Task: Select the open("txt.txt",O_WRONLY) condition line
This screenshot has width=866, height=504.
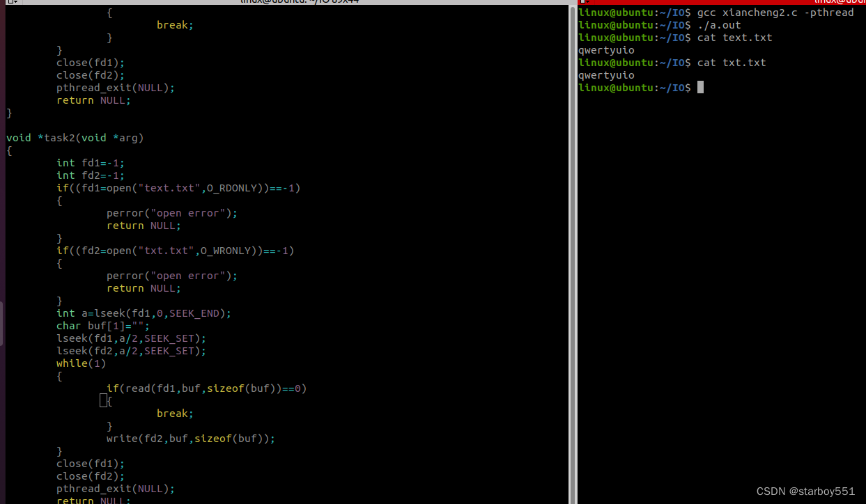Action: 175,251
